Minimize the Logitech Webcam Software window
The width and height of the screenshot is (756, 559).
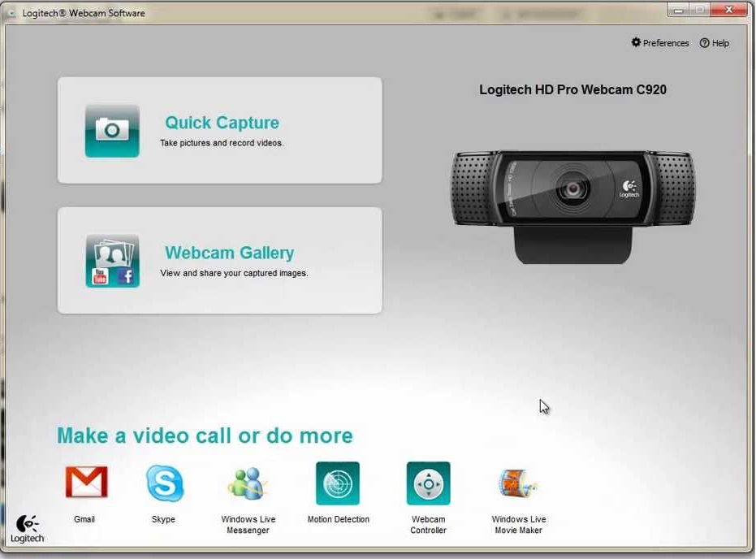click(678, 10)
